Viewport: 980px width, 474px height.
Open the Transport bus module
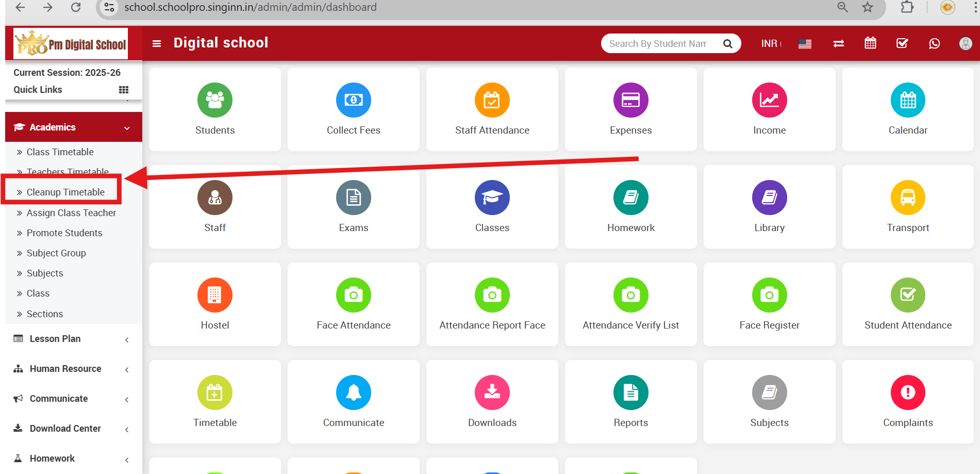click(907, 206)
